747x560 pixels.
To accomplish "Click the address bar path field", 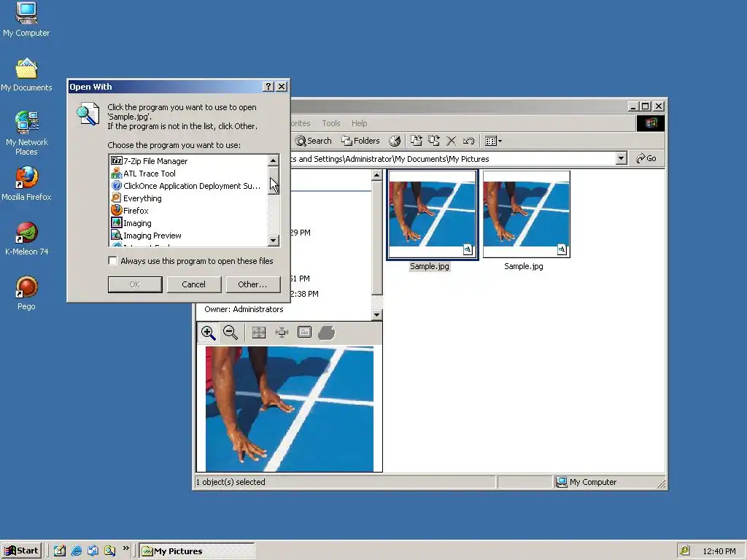I will (x=452, y=158).
